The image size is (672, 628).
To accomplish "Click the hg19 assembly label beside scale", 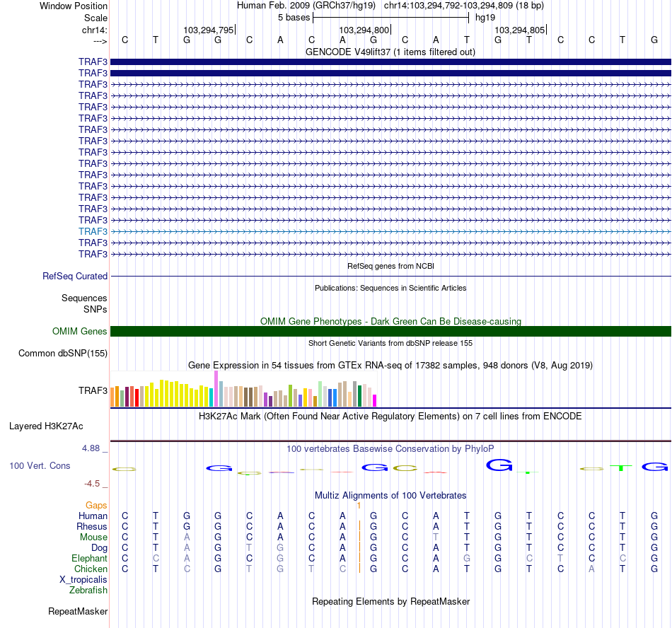I will pos(485,18).
